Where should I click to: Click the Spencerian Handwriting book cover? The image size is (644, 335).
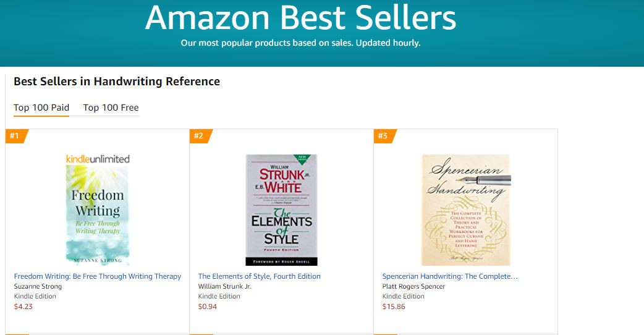pyautogui.click(x=465, y=210)
